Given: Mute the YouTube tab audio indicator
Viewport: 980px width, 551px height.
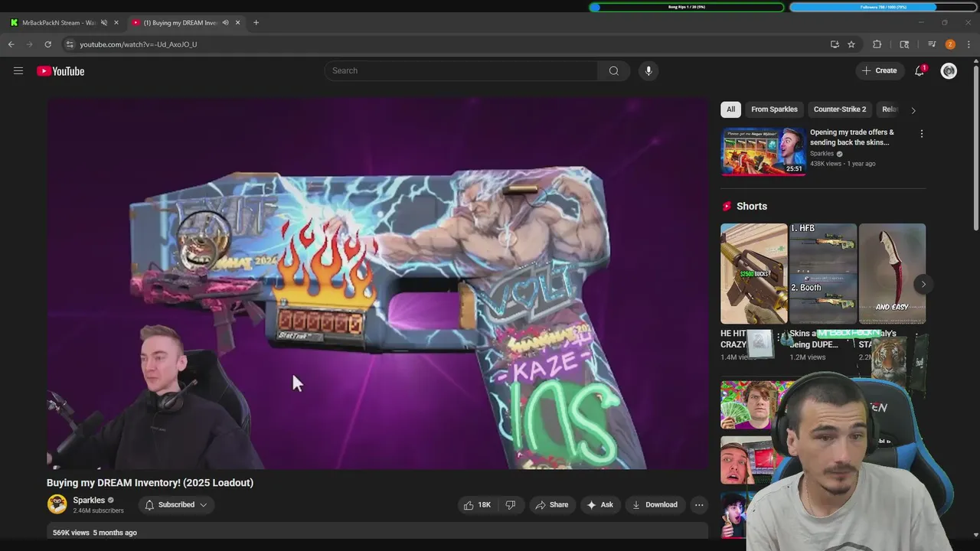Looking at the screenshot, I should tap(225, 23).
